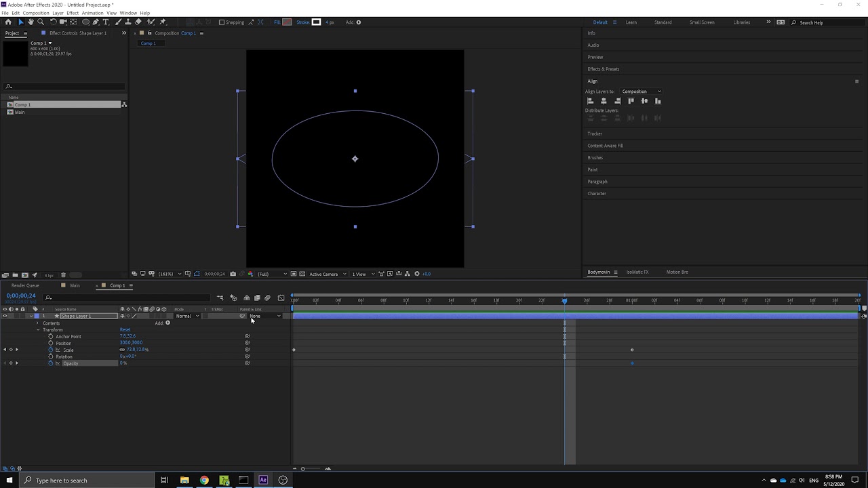This screenshot has height=488, width=868.
Task: Align layers vertically centered
Action: 644,101
